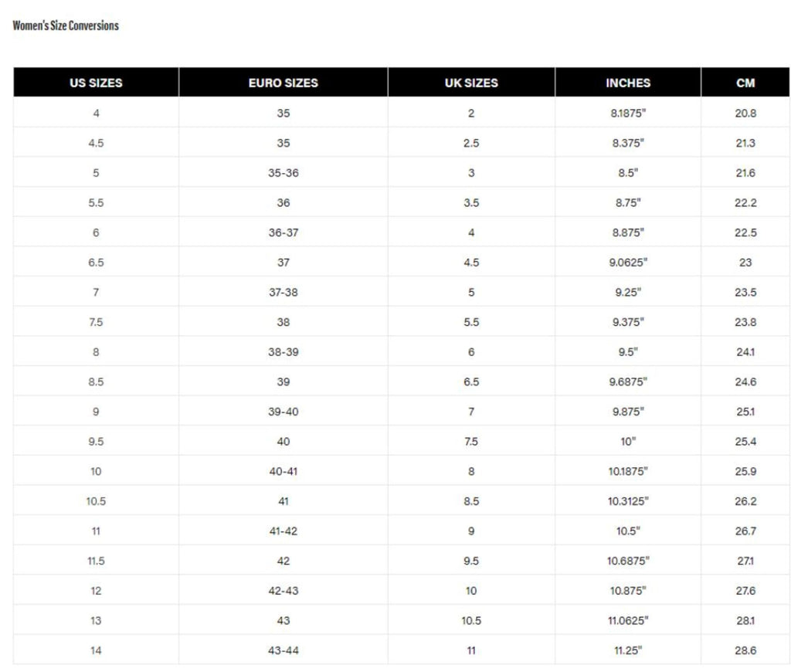This screenshot has height=672, width=791.
Task: Click the CM column header
Action: 745,83
